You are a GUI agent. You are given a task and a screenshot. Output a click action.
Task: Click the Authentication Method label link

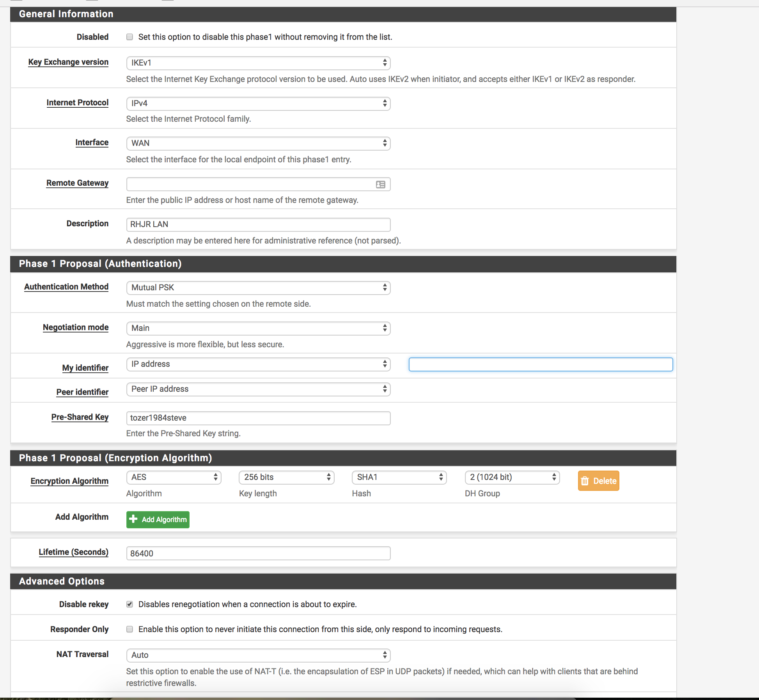coord(66,287)
